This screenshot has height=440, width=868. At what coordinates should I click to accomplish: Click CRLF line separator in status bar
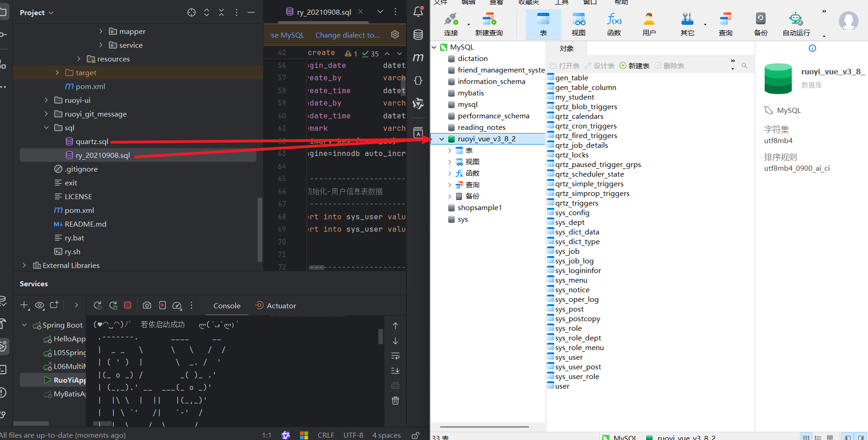point(326,435)
